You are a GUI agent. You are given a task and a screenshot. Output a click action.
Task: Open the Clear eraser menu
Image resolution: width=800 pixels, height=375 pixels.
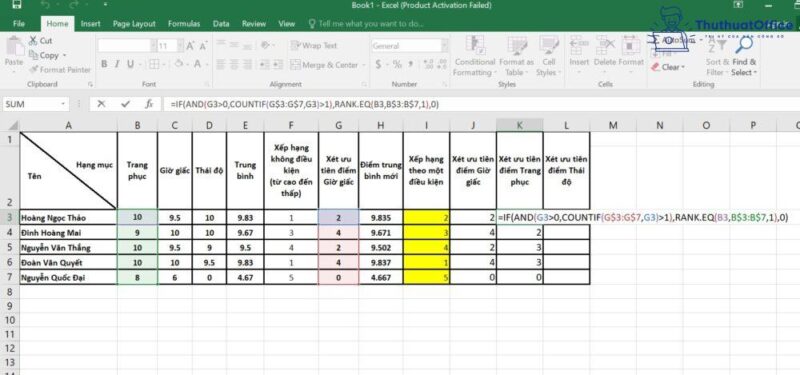point(668,67)
